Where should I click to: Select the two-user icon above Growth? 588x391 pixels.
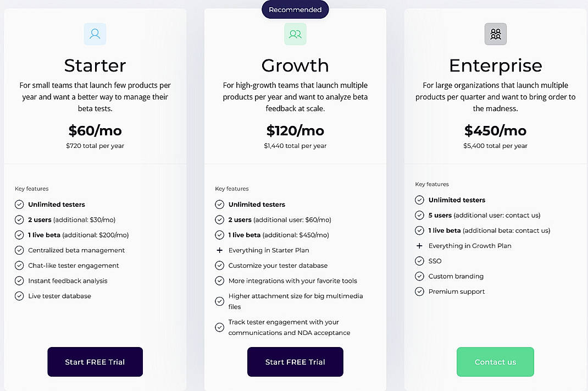[295, 34]
